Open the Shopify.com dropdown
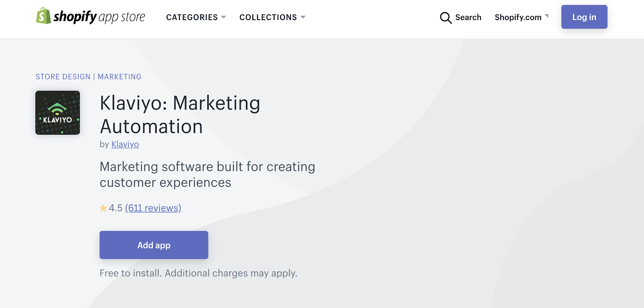Viewport: 644px width, 308px height. click(522, 17)
